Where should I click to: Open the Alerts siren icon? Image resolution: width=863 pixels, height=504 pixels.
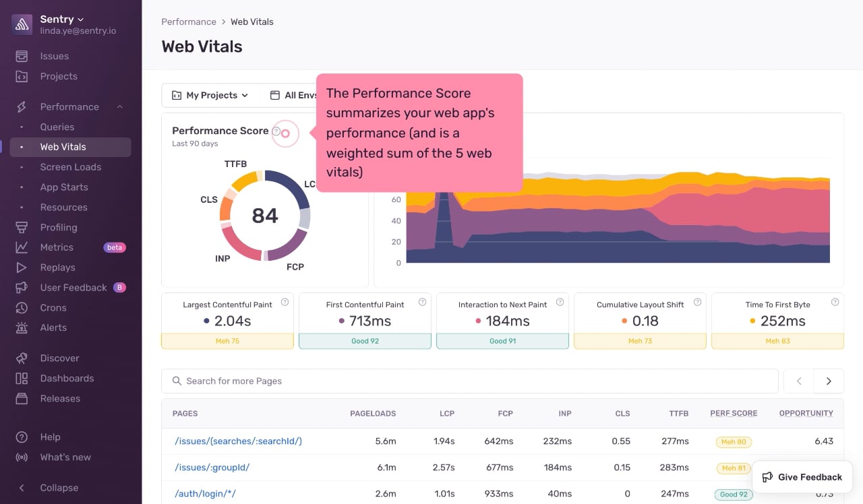pos(22,327)
